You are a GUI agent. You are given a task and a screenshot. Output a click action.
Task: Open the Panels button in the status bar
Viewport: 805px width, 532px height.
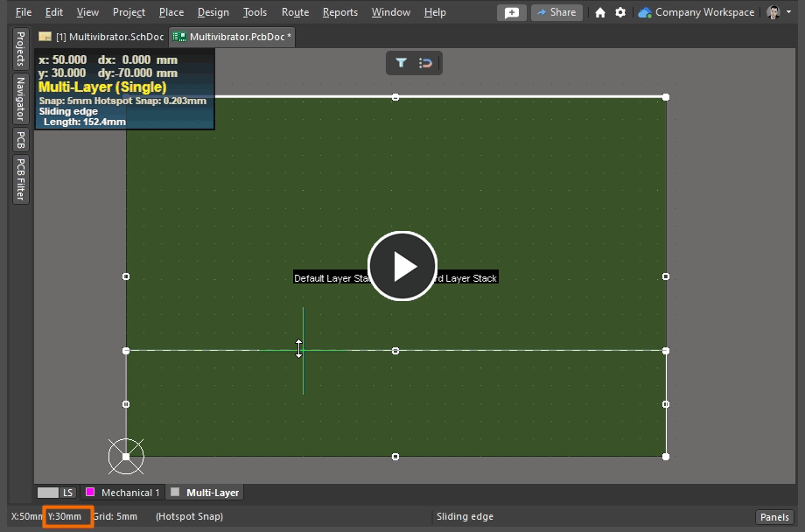775,516
